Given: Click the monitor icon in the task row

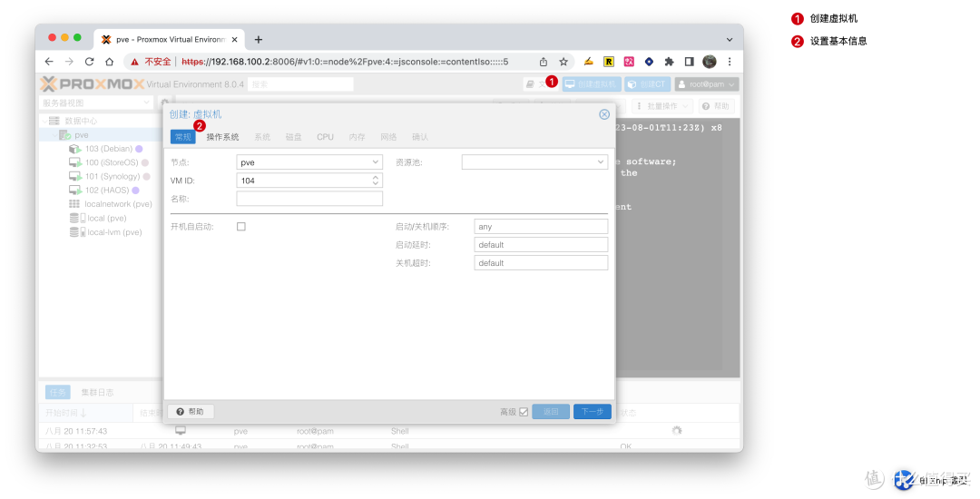Looking at the screenshot, I should (x=181, y=430).
